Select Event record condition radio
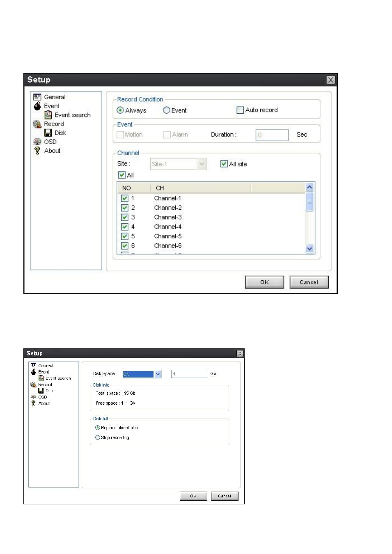The width and height of the screenshot is (392, 554). coord(166,110)
